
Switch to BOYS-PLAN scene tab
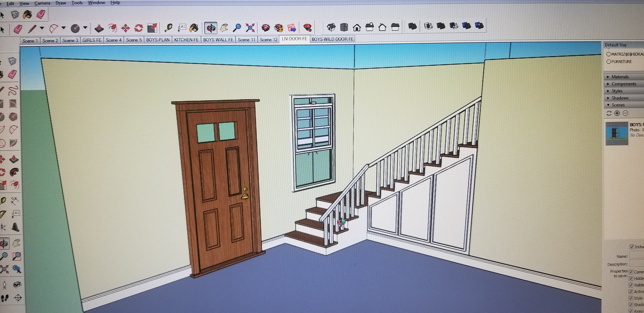[x=158, y=40]
